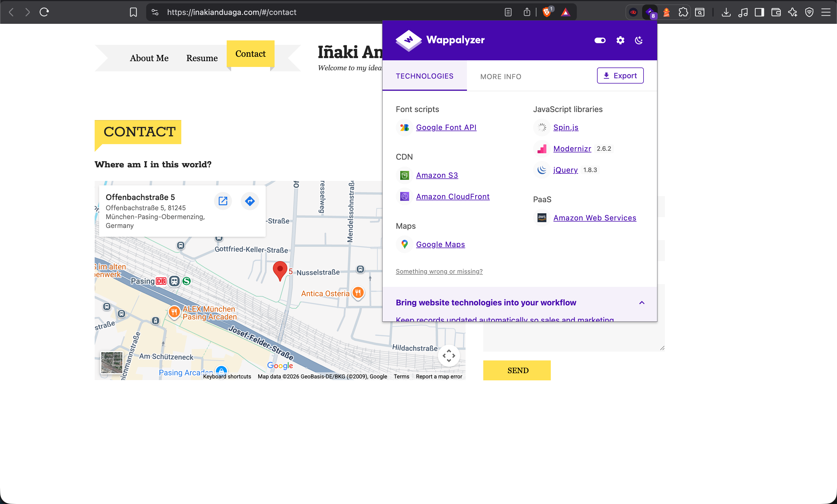This screenshot has height=504, width=837.
Task: Open the browser hamburger menu
Action: [x=826, y=12]
